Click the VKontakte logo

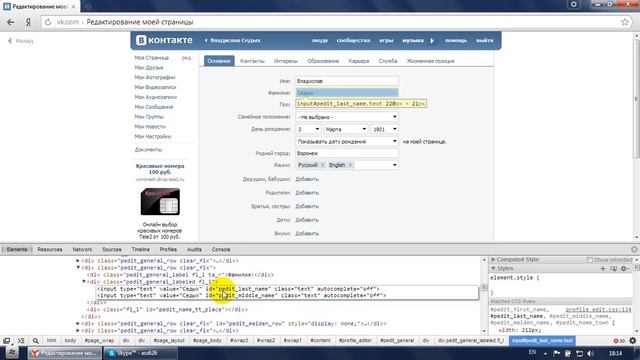click(x=164, y=40)
